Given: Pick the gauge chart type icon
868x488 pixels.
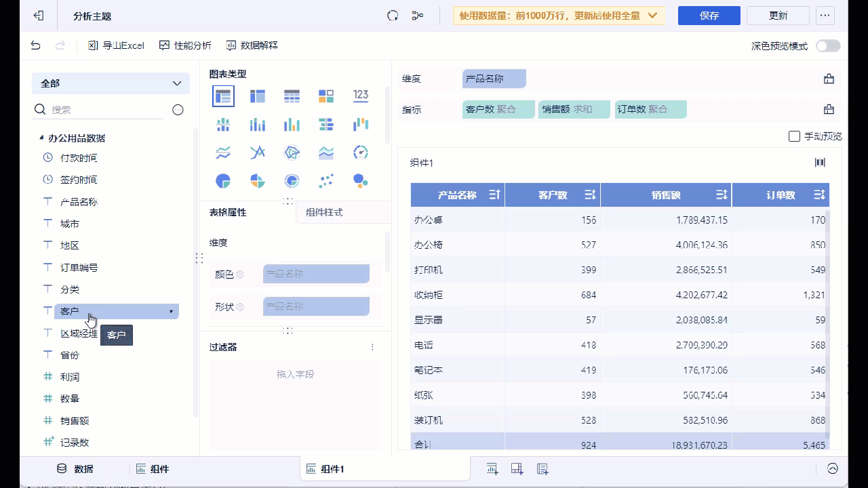Looking at the screenshot, I should tap(361, 152).
